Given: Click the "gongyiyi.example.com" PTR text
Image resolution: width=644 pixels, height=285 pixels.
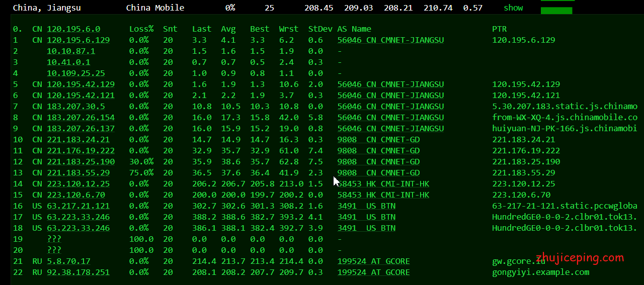Looking at the screenshot, I should [541, 272].
